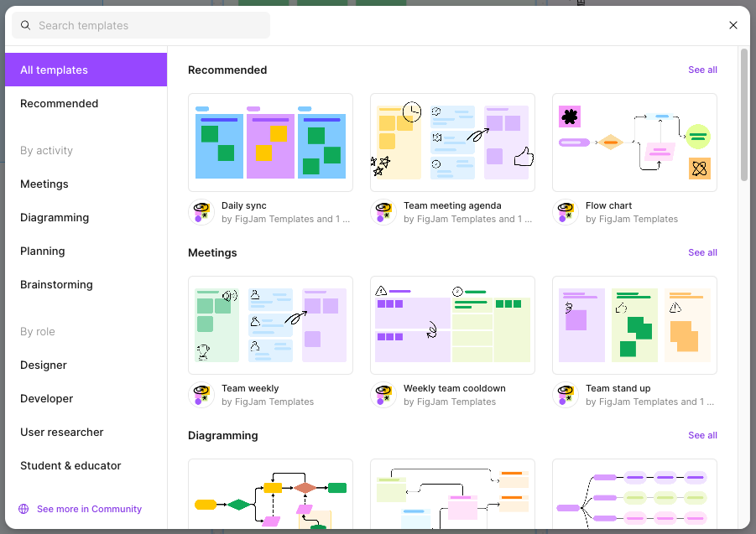Screen dimensions: 756x534
Task: Click the Diagramming section heading
Action: pyautogui.click(x=222, y=435)
